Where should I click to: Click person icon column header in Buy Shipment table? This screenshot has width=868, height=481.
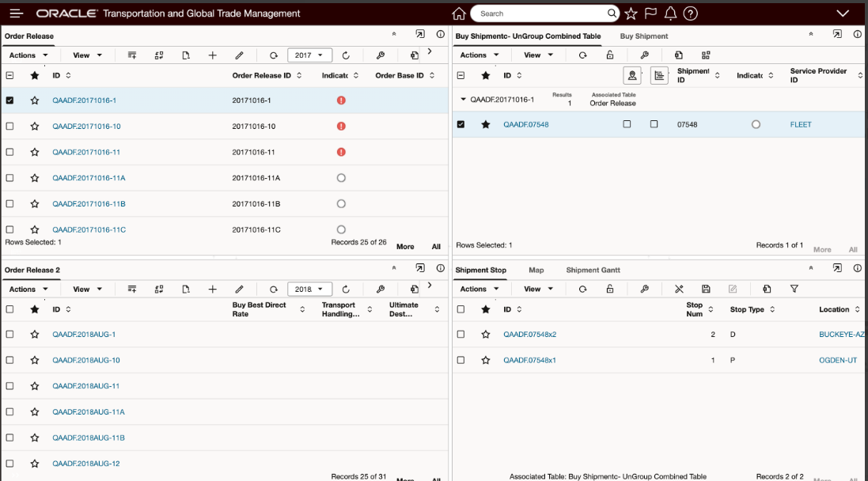click(x=631, y=75)
